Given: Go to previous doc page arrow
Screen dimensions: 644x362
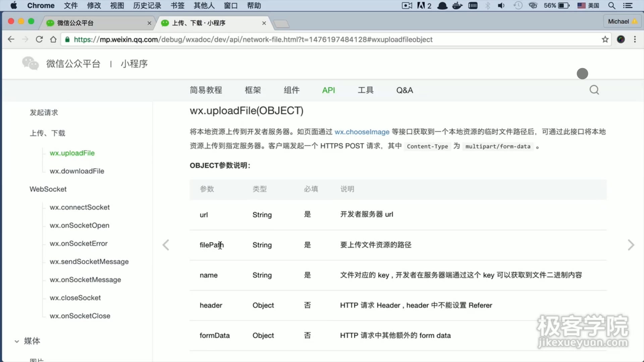Looking at the screenshot, I should [166, 245].
